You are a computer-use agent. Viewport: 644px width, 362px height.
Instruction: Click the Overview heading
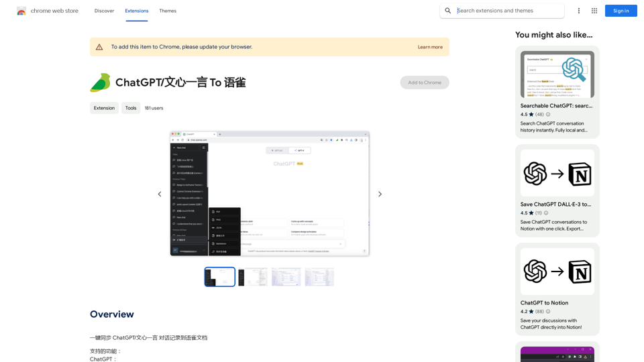[x=112, y=314]
